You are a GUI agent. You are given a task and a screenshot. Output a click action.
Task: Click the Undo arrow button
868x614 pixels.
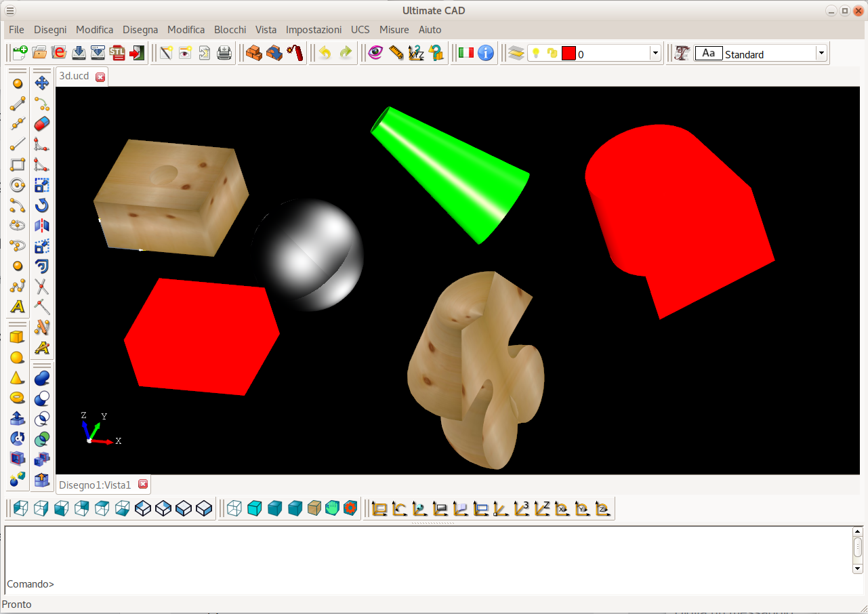point(325,53)
